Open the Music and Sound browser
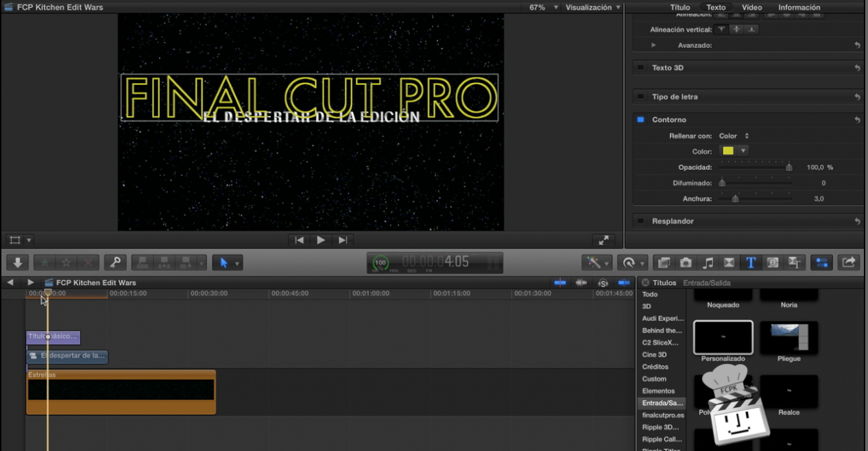868x451 pixels. tap(708, 263)
